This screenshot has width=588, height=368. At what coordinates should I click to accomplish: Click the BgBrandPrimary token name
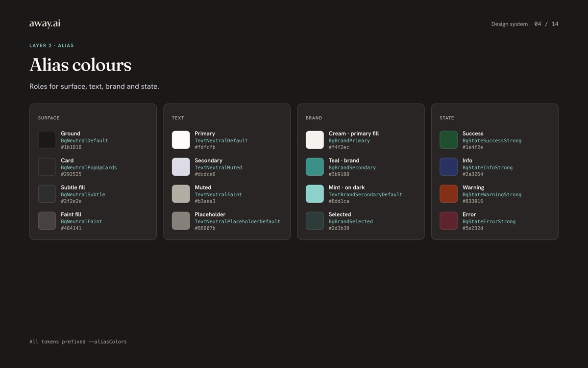349,141
